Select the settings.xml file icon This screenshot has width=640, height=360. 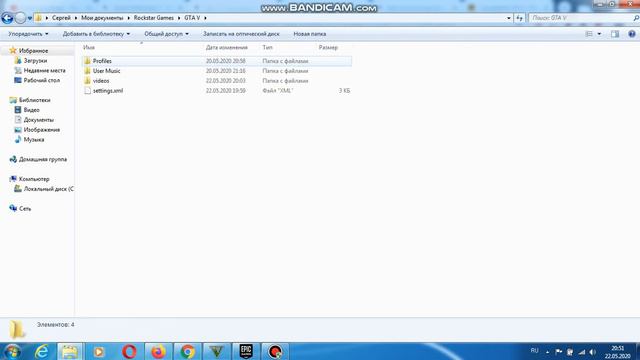(87, 91)
